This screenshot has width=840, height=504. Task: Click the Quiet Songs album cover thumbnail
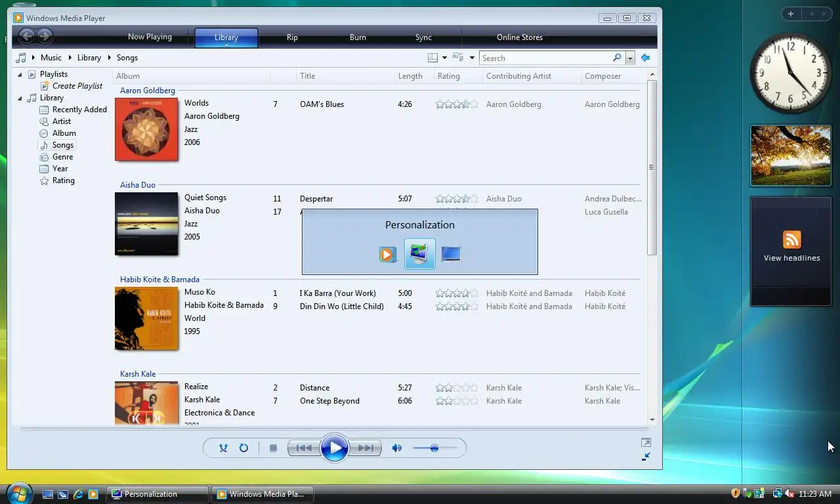tap(146, 224)
